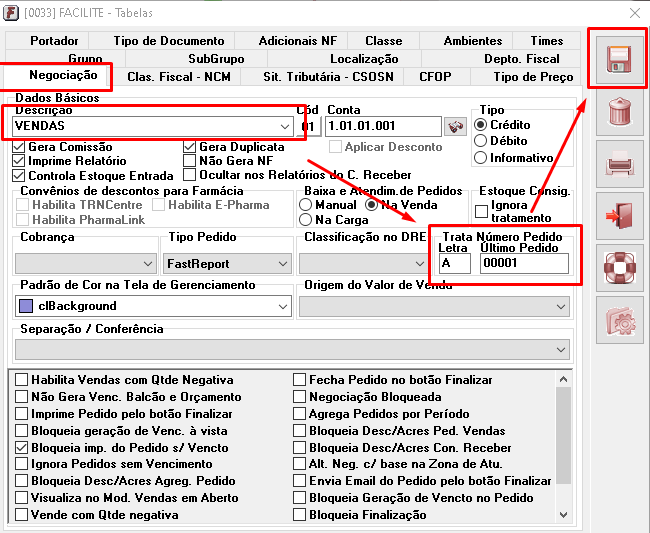The image size is (650, 533).
Task: Click the Último Pedido input field
Action: click(x=523, y=264)
